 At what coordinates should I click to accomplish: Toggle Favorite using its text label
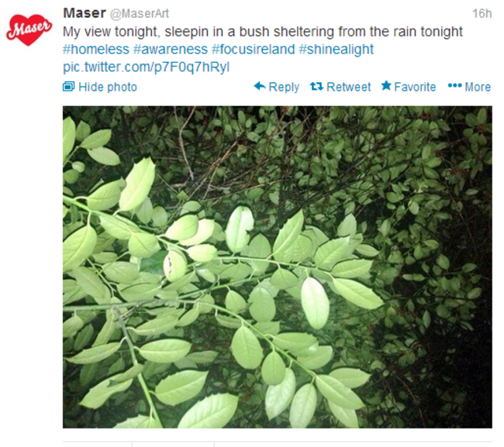[x=415, y=87]
